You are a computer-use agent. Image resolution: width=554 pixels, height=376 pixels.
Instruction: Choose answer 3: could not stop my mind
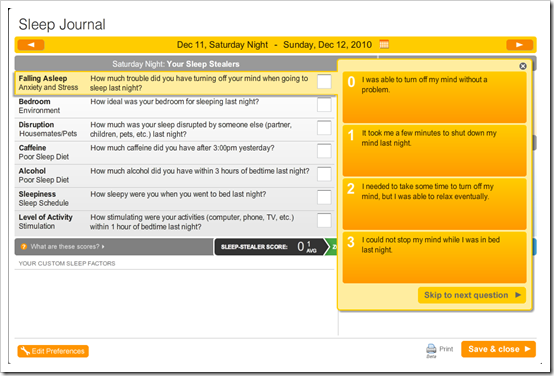(434, 258)
